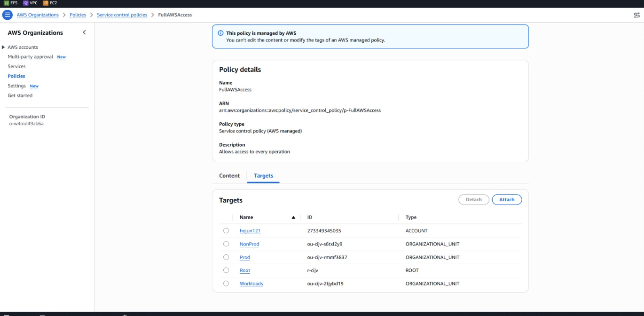Go to Policies breadcrumb link

(78, 15)
